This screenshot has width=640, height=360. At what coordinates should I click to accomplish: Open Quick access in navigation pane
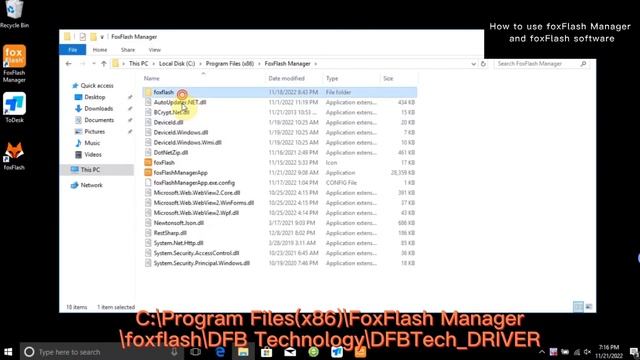97,86
